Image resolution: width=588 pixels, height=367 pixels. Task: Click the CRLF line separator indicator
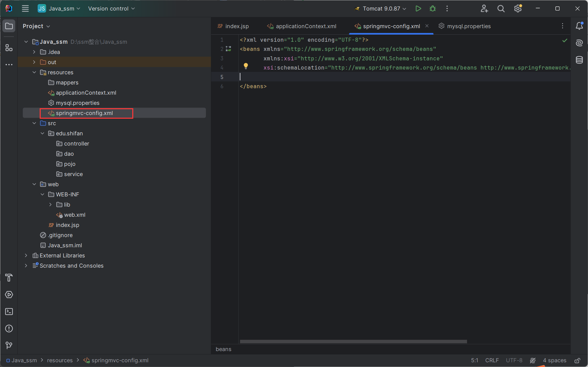point(492,360)
